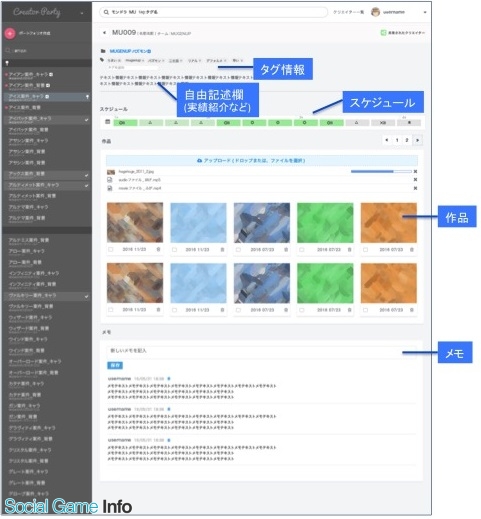Click the folder icon next to MUGENUP link
Viewport: 481px width, 519px height.
click(103, 51)
